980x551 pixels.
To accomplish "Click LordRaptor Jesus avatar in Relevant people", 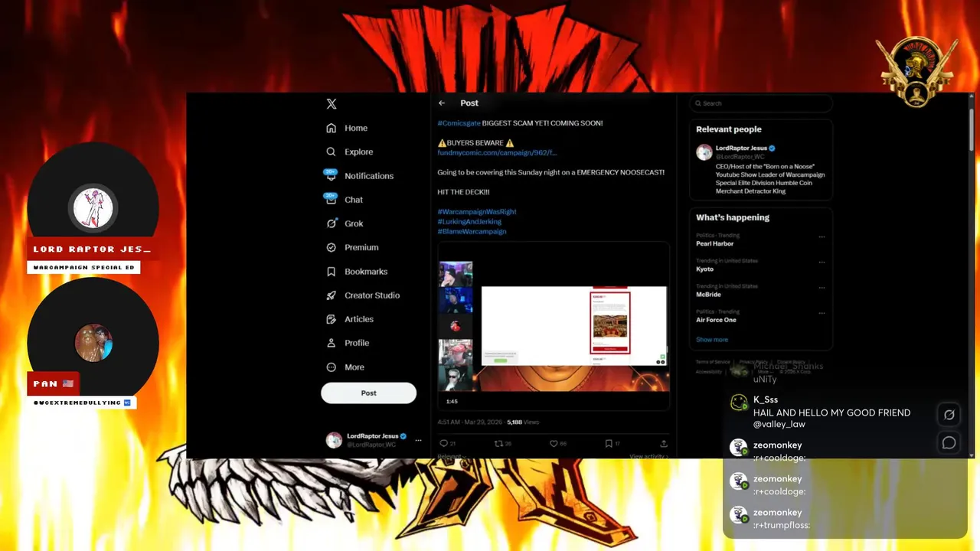I will pyautogui.click(x=704, y=152).
